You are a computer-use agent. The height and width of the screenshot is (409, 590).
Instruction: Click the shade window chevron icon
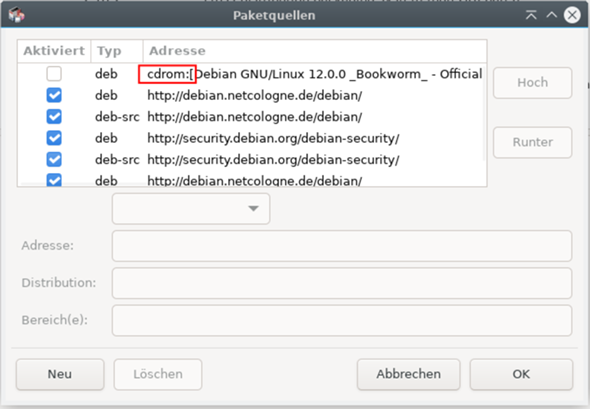(552, 15)
